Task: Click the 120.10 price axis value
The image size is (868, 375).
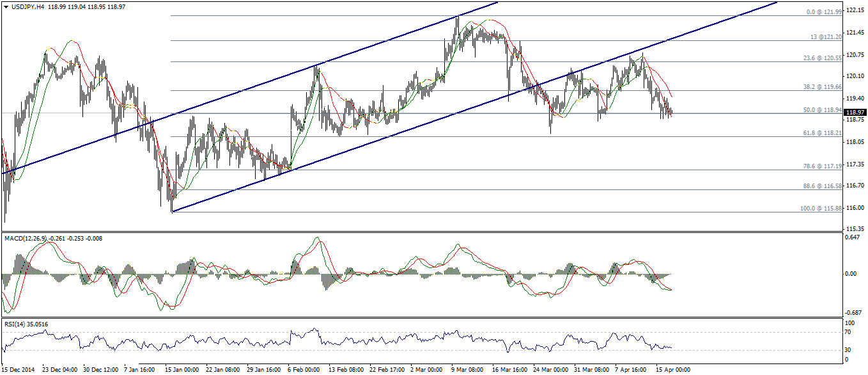Action: (x=855, y=76)
